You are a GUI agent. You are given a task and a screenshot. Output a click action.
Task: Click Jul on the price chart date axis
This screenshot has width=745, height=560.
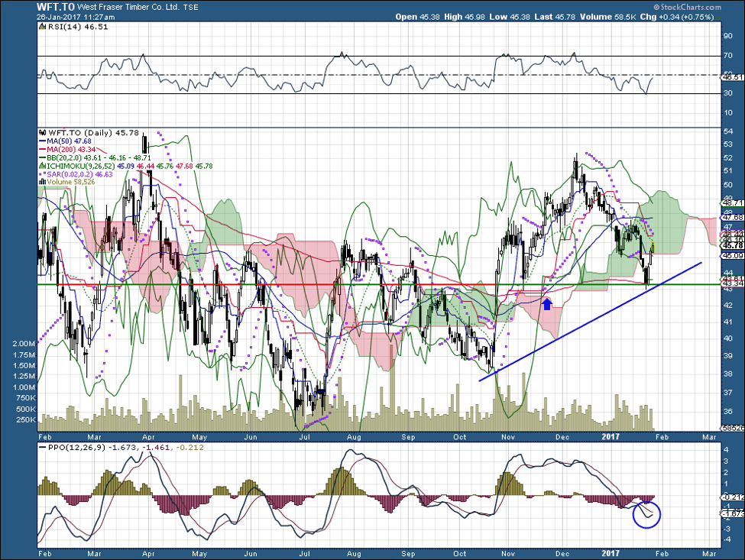pyautogui.click(x=304, y=436)
